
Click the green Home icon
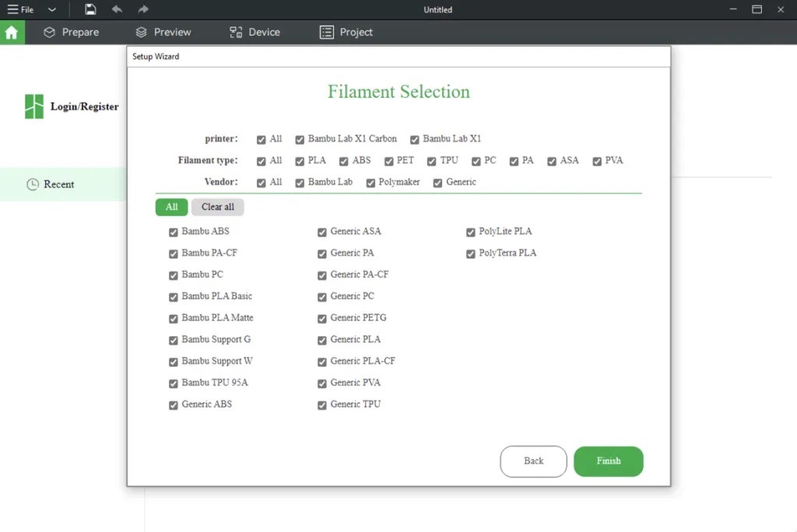(12, 33)
